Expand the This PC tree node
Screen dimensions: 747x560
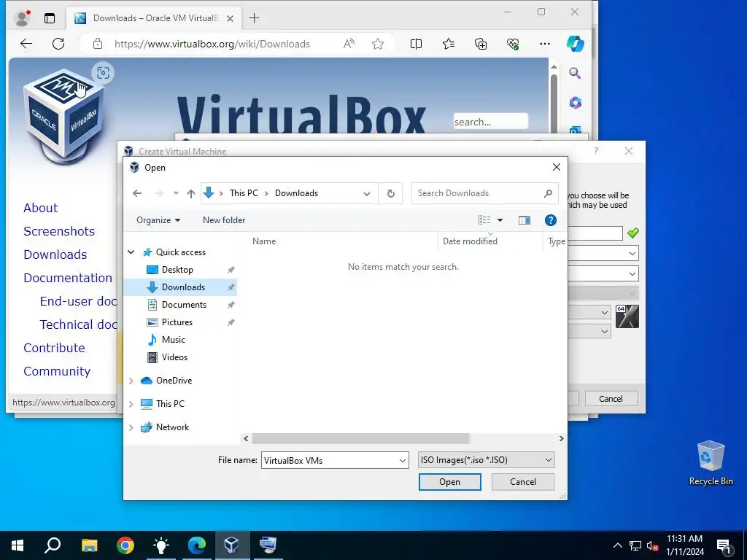(131, 404)
